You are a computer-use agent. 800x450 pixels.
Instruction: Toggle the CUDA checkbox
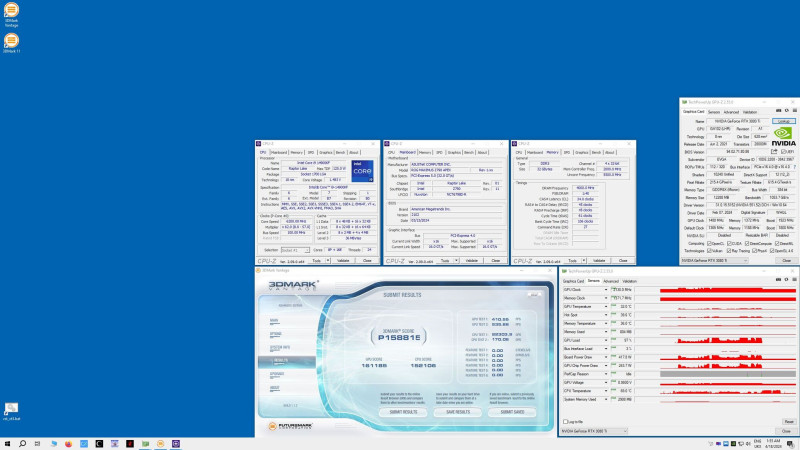pyautogui.click(x=729, y=243)
